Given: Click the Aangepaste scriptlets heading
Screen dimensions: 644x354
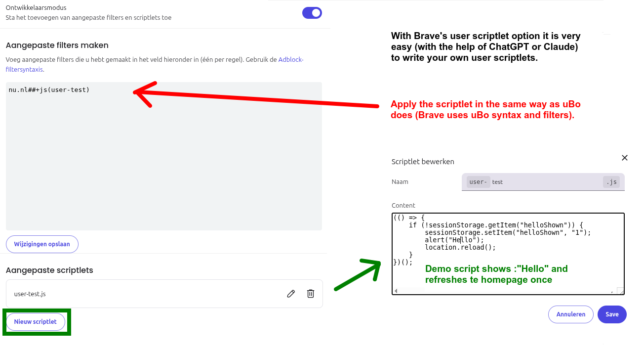Looking at the screenshot, I should click(x=49, y=270).
